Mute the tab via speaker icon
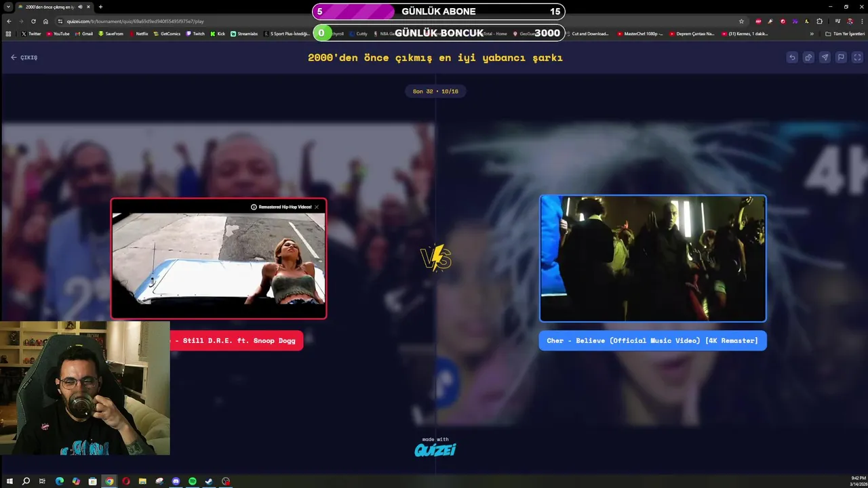Image resolution: width=868 pixels, height=488 pixels. tap(80, 7)
